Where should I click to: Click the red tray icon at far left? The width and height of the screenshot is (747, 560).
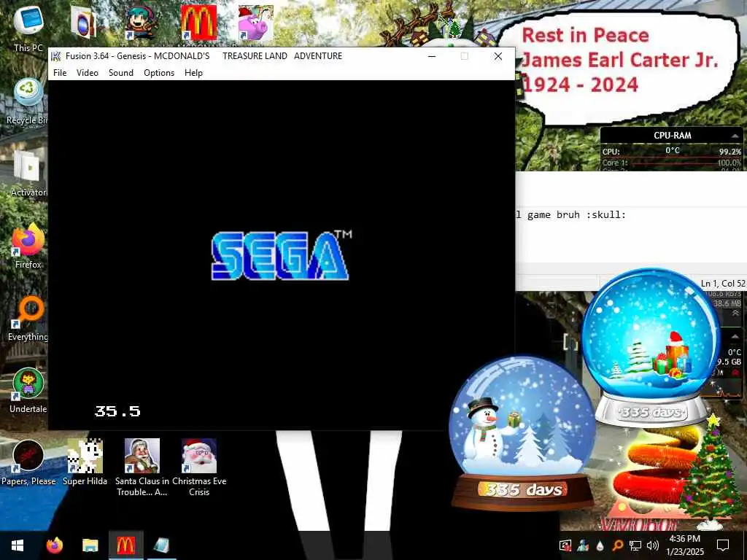click(565, 545)
